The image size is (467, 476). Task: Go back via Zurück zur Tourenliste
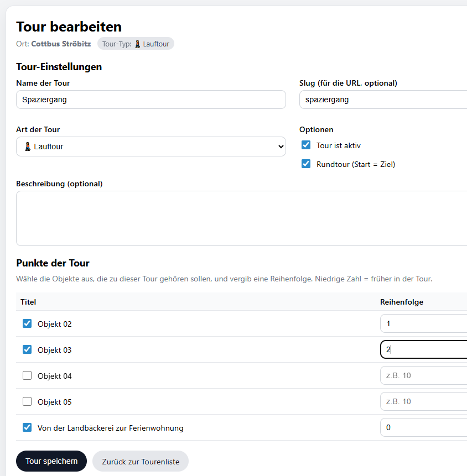[141, 462]
